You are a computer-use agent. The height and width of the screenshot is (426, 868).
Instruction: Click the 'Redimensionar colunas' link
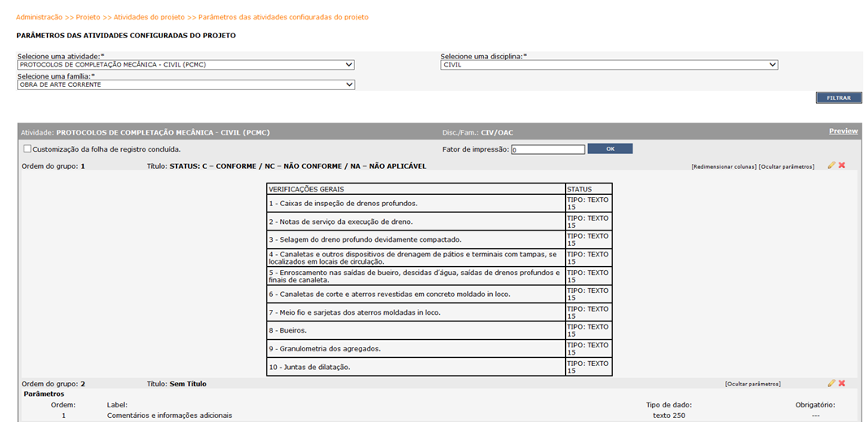[x=723, y=166]
